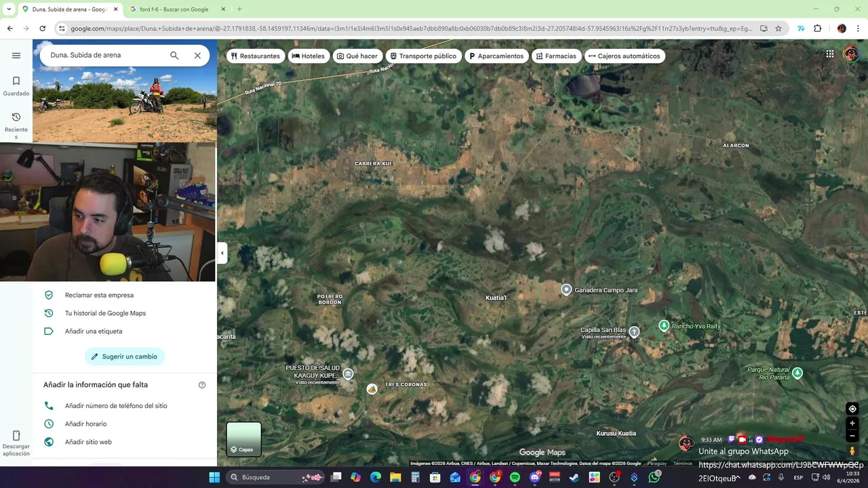Click the Parque Natural Río Paraná marker
Viewport: 868px width, 488px height.
click(797, 372)
